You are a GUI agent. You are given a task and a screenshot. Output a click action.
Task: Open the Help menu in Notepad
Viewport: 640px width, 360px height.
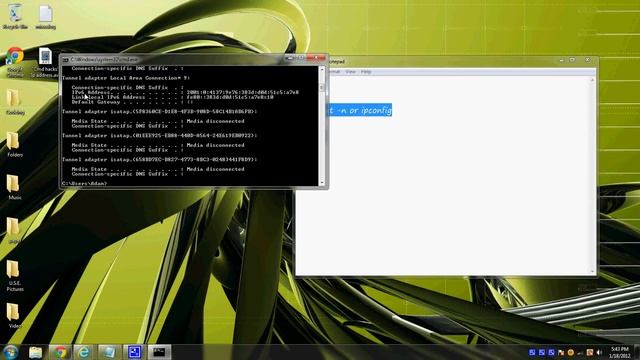366,72
